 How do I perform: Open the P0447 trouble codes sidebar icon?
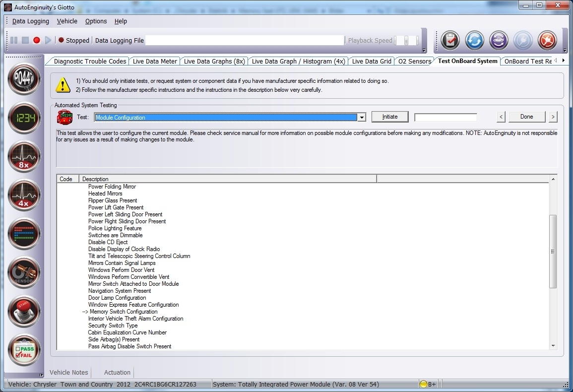pos(24,78)
